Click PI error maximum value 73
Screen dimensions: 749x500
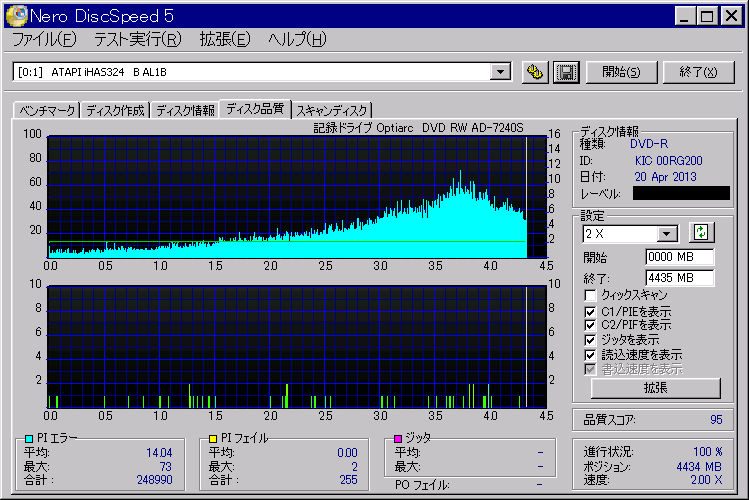tap(165, 466)
